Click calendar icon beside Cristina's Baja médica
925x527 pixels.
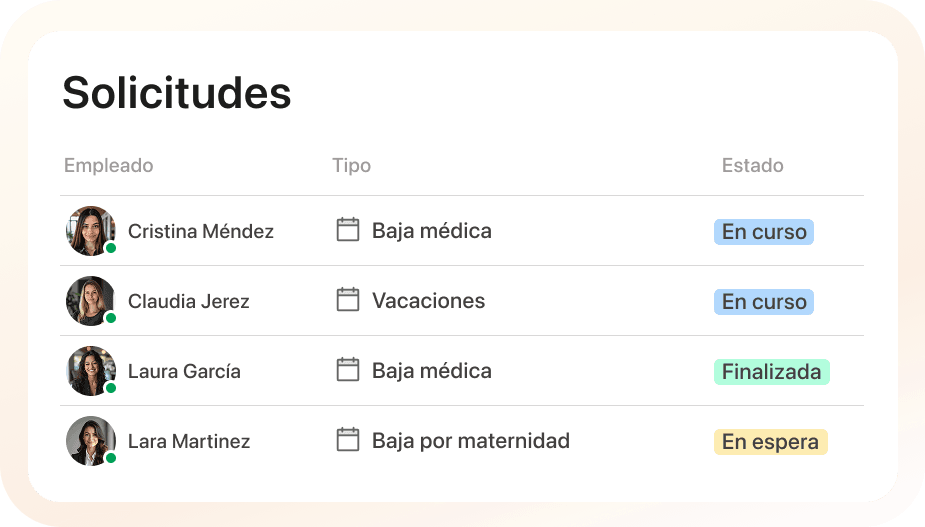(x=347, y=230)
